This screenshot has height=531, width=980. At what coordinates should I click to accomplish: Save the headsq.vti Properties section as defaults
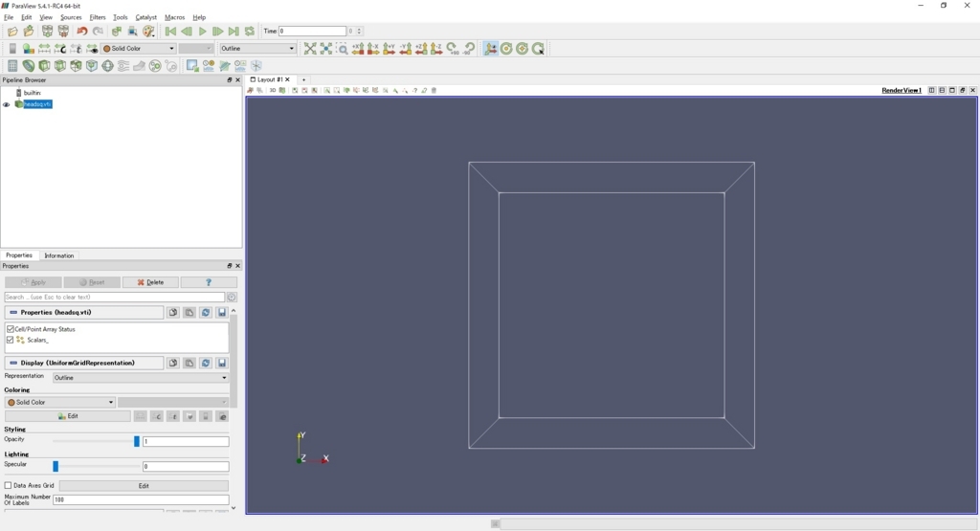(x=222, y=312)
